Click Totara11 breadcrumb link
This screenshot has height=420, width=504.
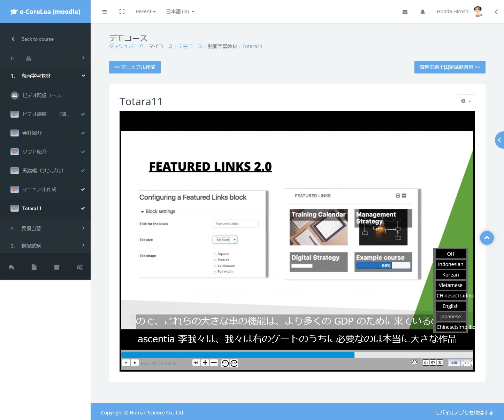pos(252,46)
